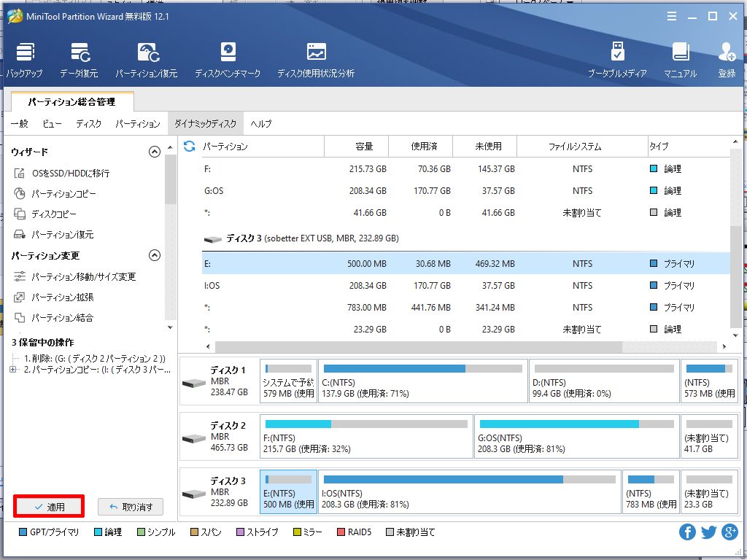The image size is (747, 560).
Task: Click the 登録 register icon
Action: click(x=727, y=60)
